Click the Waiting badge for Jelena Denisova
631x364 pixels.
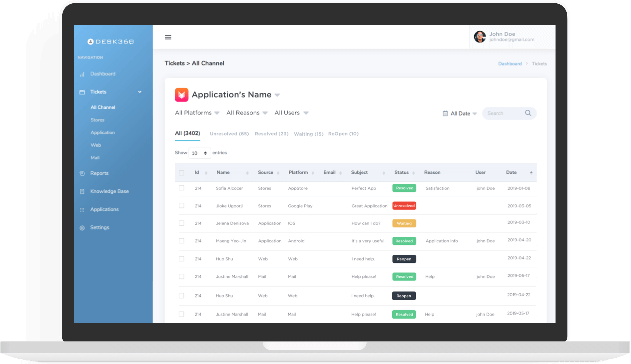(404, 223)
